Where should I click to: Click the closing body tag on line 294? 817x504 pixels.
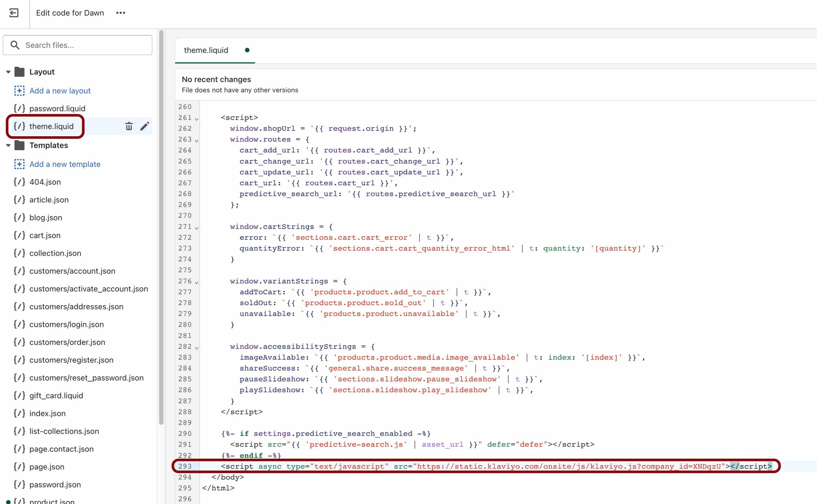[x=228, y=477]
